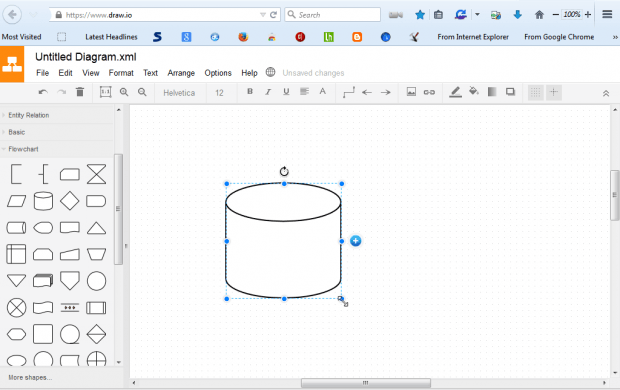Delete selection with trash can icon
The width and height of the screenshot is (620, 390).
click(x=80, y=92)
